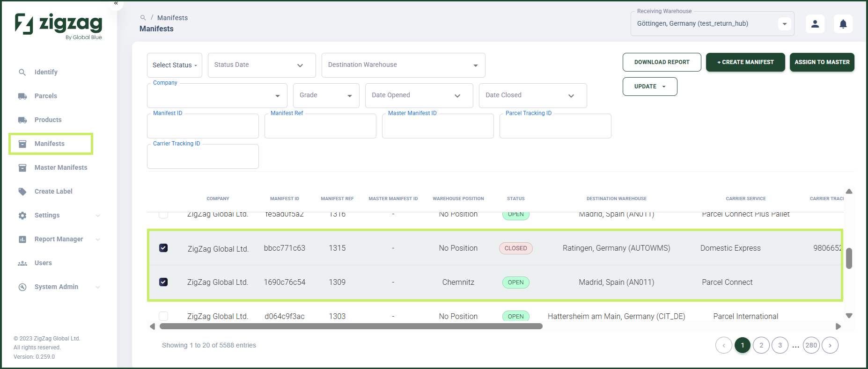
Task: Open the user profile icon
Action: pos(815,24)
